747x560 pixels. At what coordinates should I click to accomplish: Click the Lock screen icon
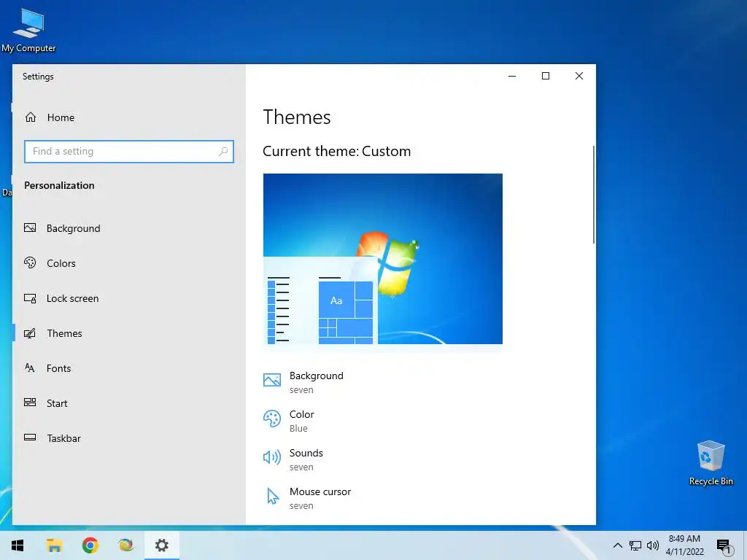pos(30,298)
